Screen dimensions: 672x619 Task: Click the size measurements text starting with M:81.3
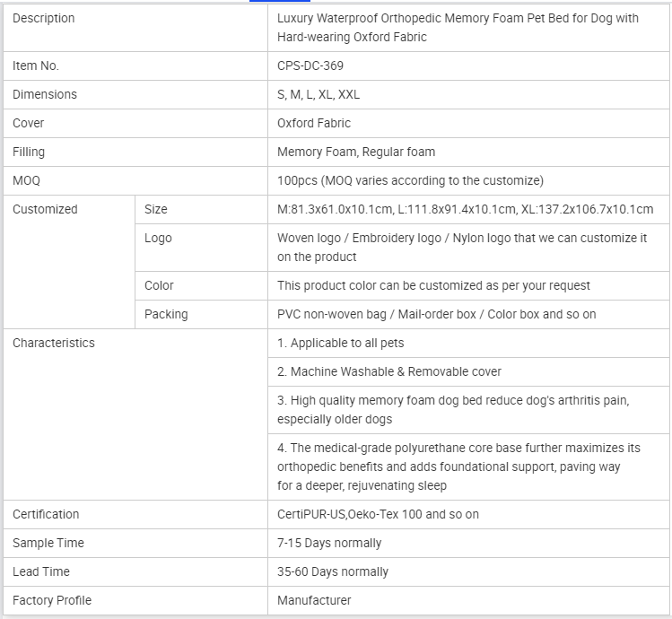point(465,209)
